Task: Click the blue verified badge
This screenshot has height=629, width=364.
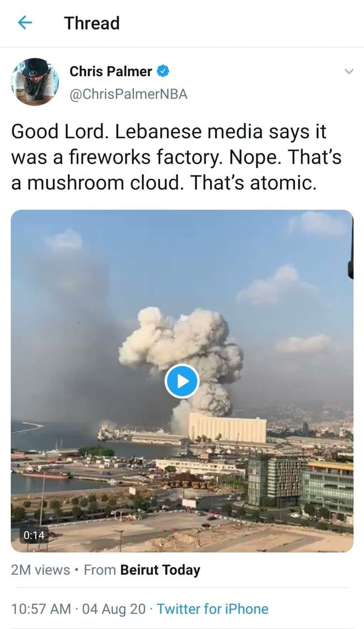Action: click(162, 71)
